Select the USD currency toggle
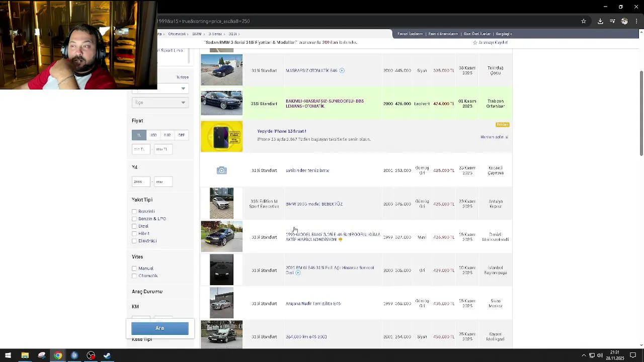Screen dimensions: 644x362 click(x=153, y=135)
